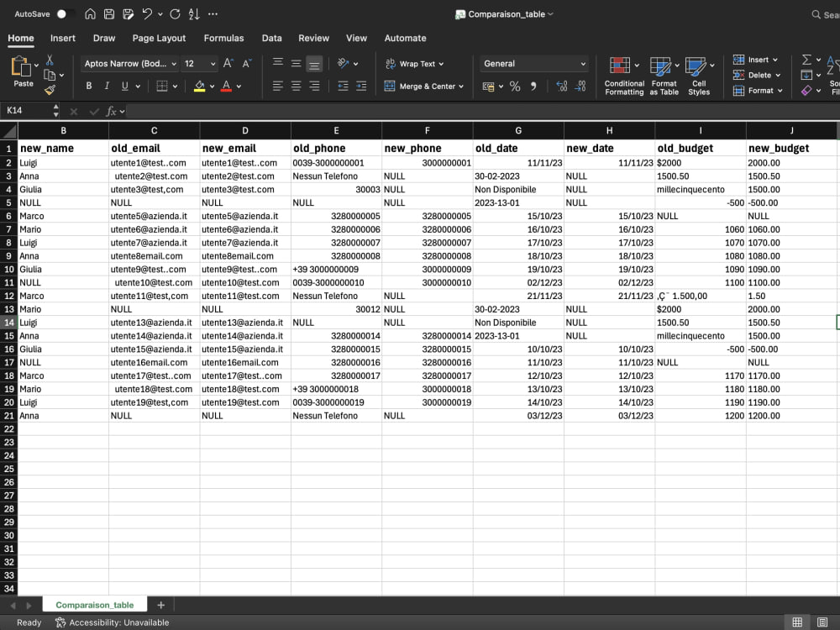Click the Cell Styles icon
The width and height of the screenshot is (840, 630).
pos(696,66)
